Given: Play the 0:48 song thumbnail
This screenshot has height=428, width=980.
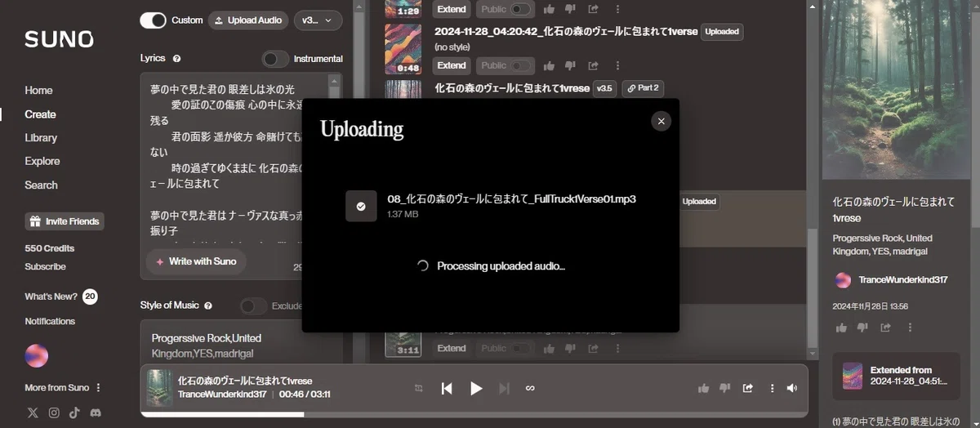Looking at the screenshot, I should point(403,49).
